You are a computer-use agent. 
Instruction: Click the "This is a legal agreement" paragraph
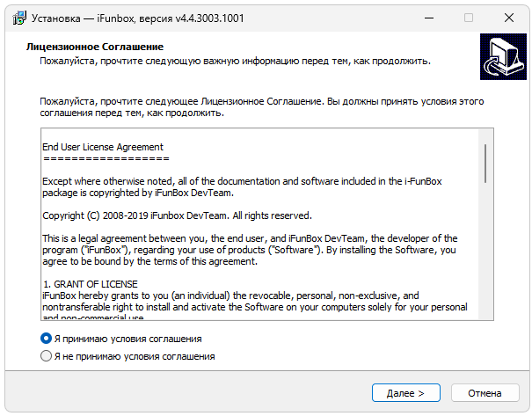[250, 250]
